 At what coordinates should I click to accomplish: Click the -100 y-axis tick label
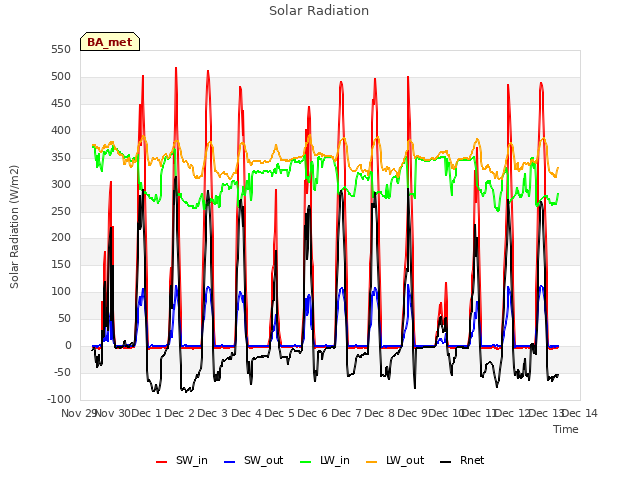point(59,399)
